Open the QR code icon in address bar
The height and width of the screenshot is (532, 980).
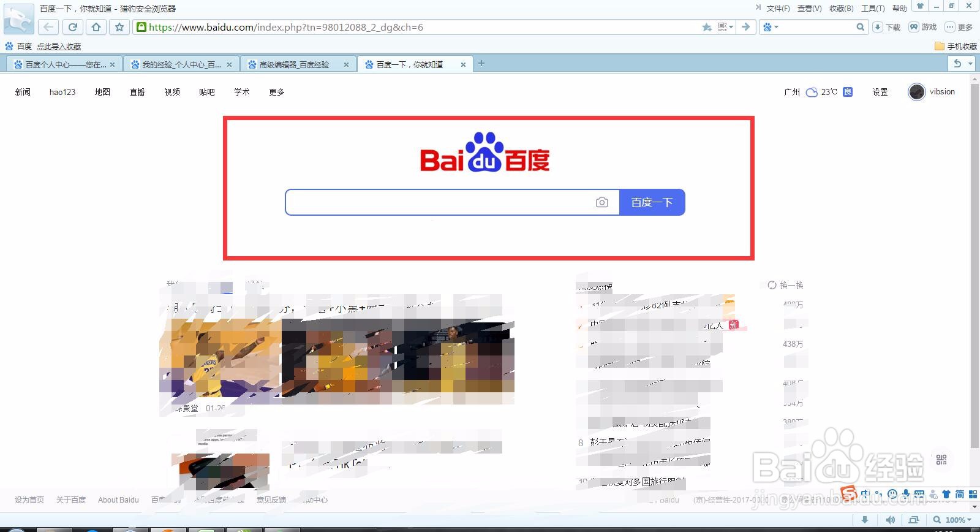coord(723,27)
